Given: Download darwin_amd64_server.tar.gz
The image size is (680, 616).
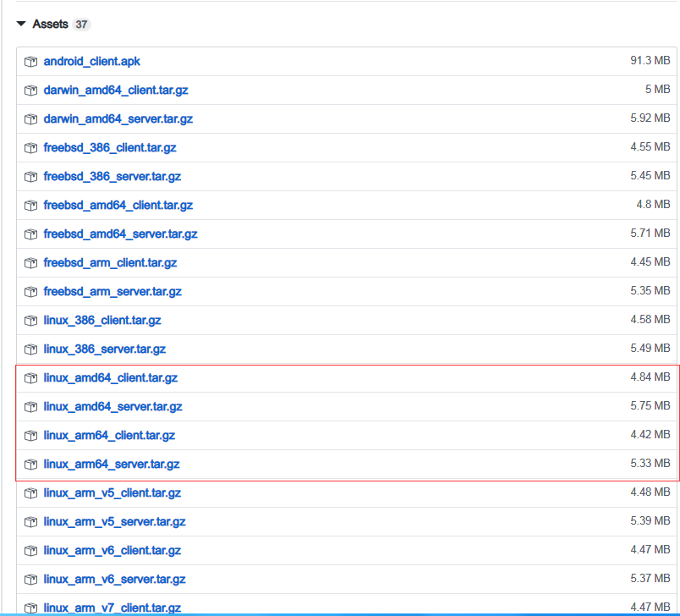Looking at the screenshot, I should (x=118, y=119).
